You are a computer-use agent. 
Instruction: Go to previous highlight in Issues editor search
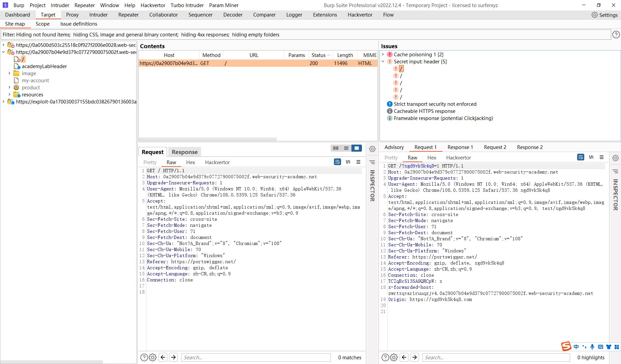pos(404,357)
